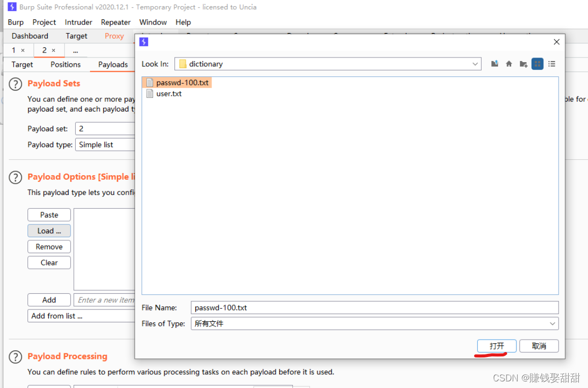Open the Payload type Simple list dropdown

(105, 145)
